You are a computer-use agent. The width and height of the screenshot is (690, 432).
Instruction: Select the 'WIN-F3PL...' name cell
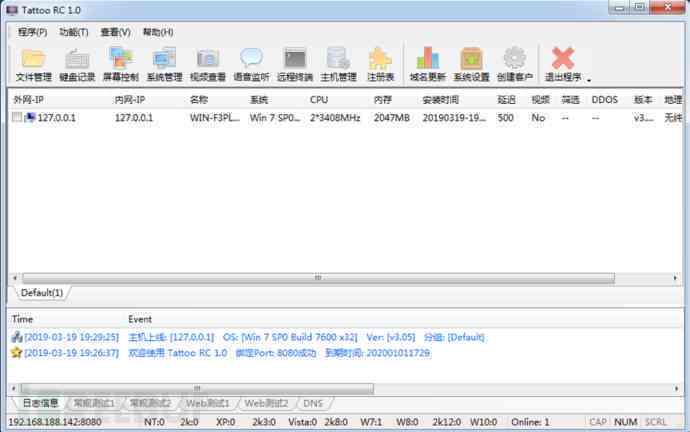215,117
